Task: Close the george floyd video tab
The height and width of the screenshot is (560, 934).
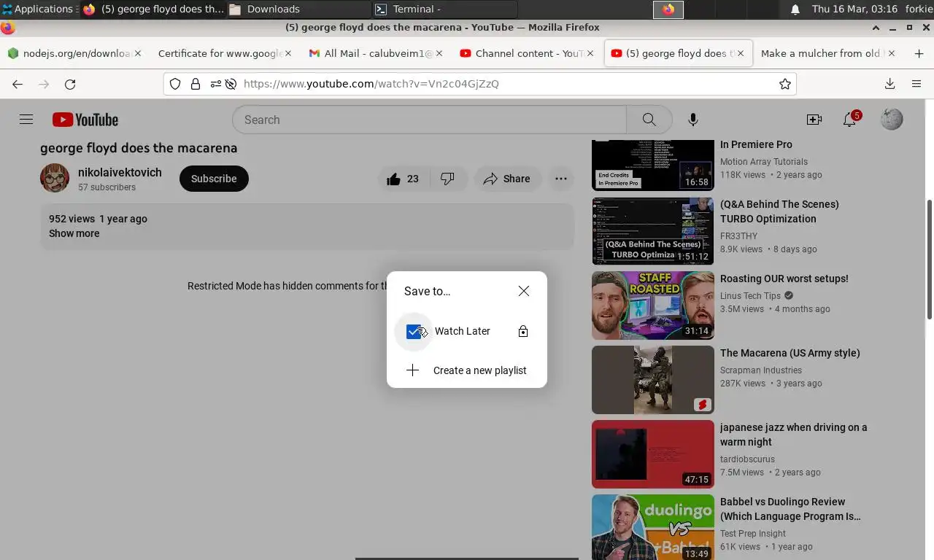Action: point(741,53)
